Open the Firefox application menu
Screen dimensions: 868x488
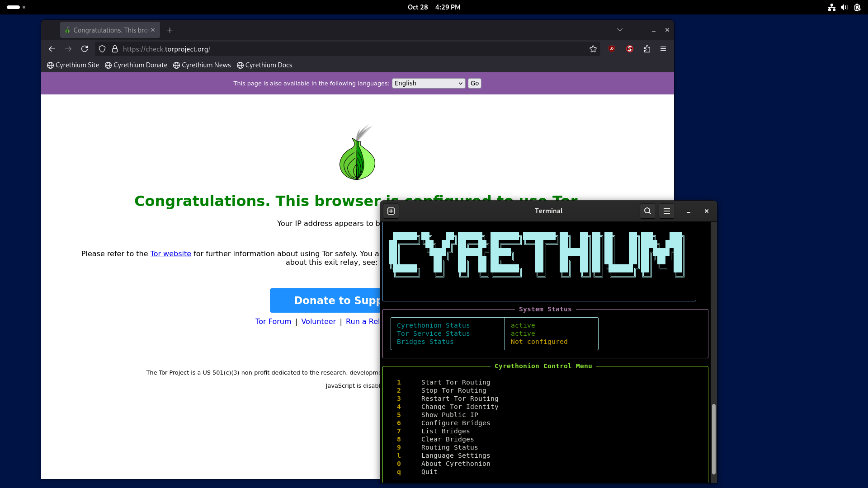(663, 49)
